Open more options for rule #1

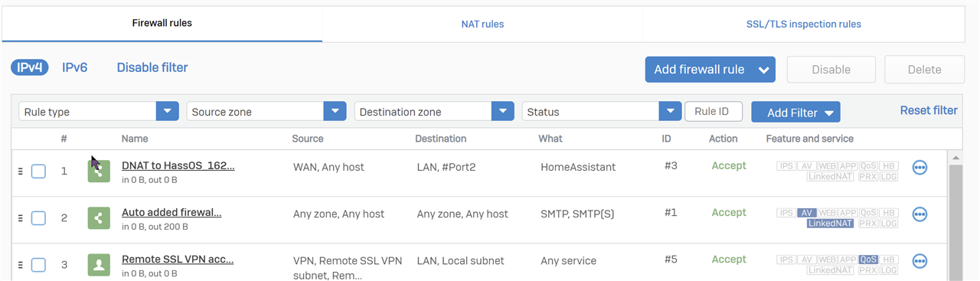[920, 214]
